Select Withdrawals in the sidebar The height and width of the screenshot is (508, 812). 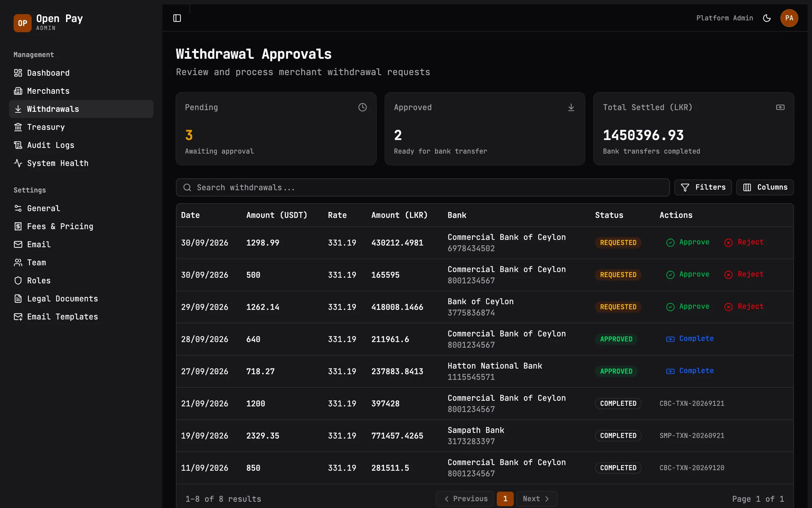click(x=81, y=109)
